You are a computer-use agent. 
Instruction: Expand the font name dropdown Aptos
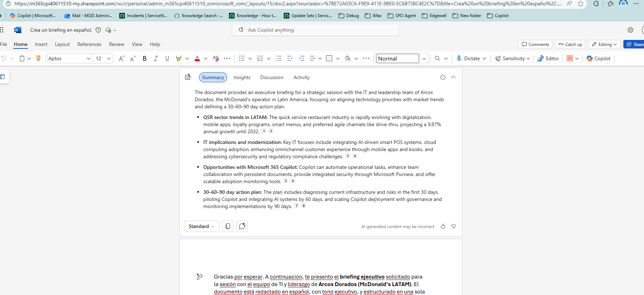click(x=88, y=58)
